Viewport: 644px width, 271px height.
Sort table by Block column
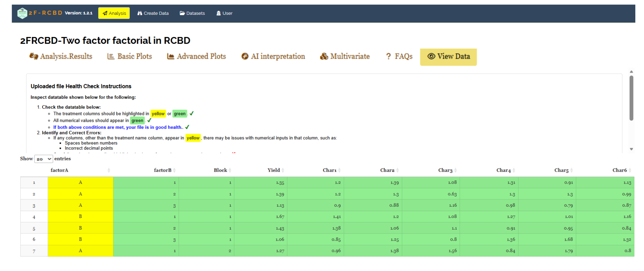[x=206, y=170]
